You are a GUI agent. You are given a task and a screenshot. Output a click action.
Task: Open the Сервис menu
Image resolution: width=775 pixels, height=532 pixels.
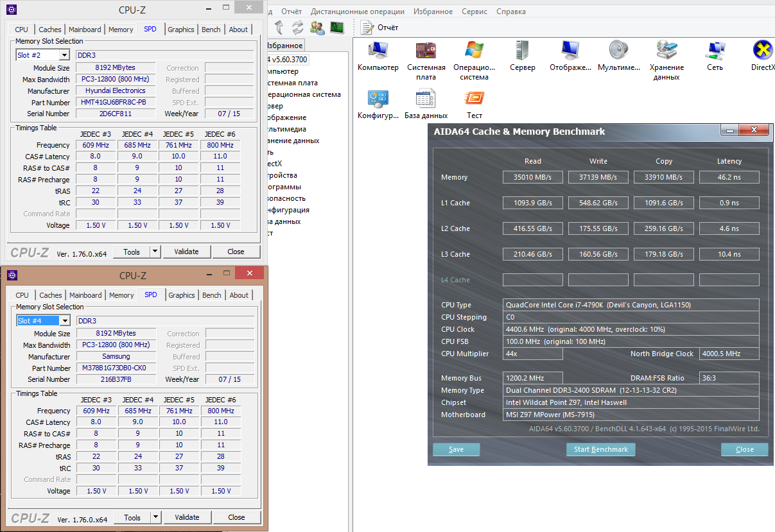pos(475,12)
